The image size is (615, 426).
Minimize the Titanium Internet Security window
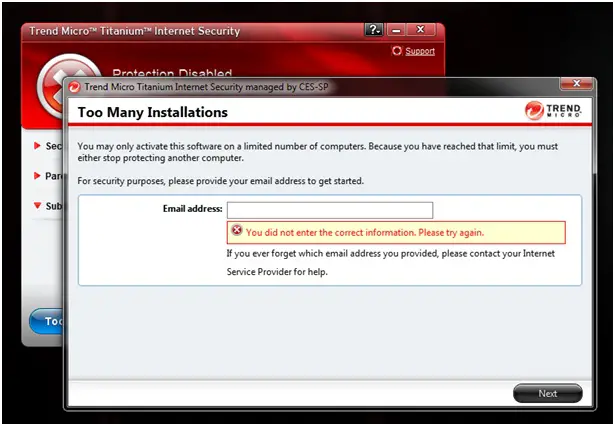(x=396, y=30)
